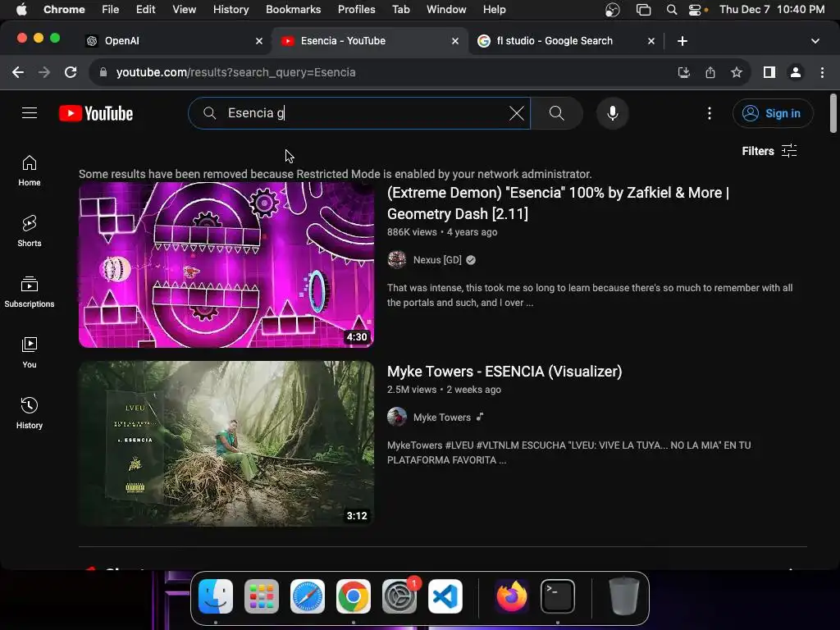
Task: Open YouTube settings three-dot menu
Action: pyautogui.click(x=710, y=113)
